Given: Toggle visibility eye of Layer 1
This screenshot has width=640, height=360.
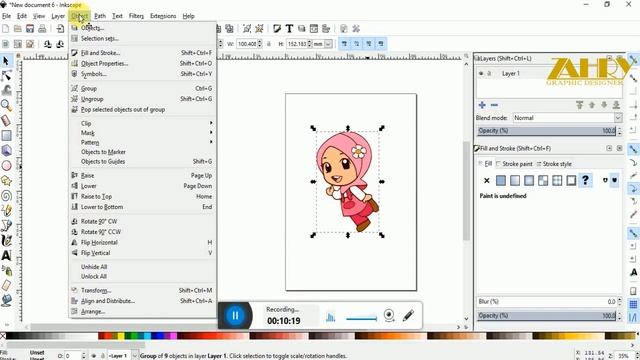Looking at the screenshot, I should pyautogui.click(x=481, y=73).
